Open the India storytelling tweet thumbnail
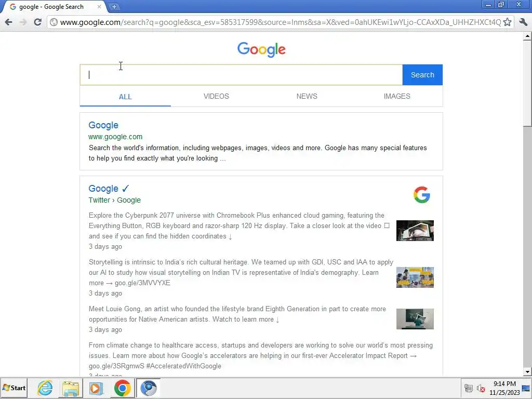 (415, 277)
